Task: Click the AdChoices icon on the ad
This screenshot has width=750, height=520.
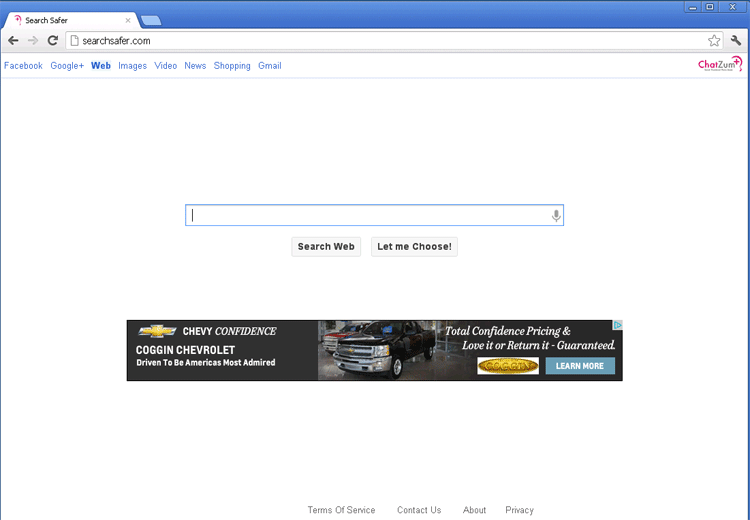Action: coord(618,326)
